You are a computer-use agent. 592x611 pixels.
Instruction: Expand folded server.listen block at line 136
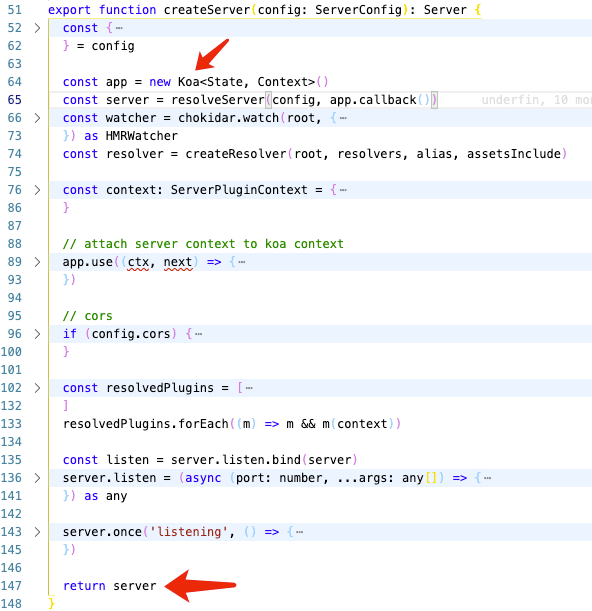[37, 478]
